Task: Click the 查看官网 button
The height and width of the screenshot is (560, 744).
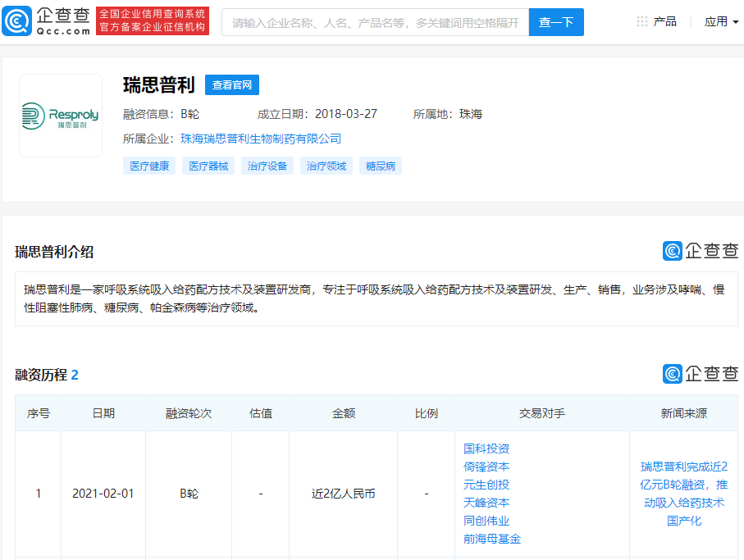Action: (x=232, y=85)
